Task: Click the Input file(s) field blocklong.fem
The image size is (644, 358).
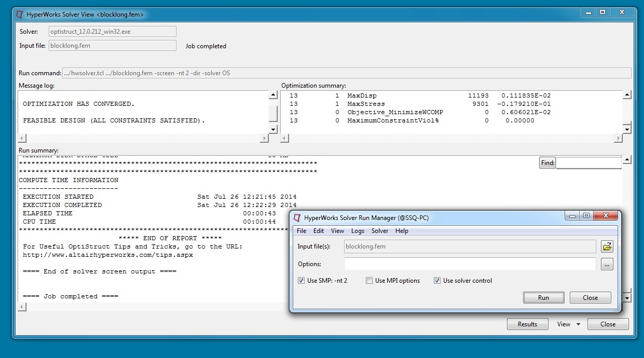Action: [470, 246]
